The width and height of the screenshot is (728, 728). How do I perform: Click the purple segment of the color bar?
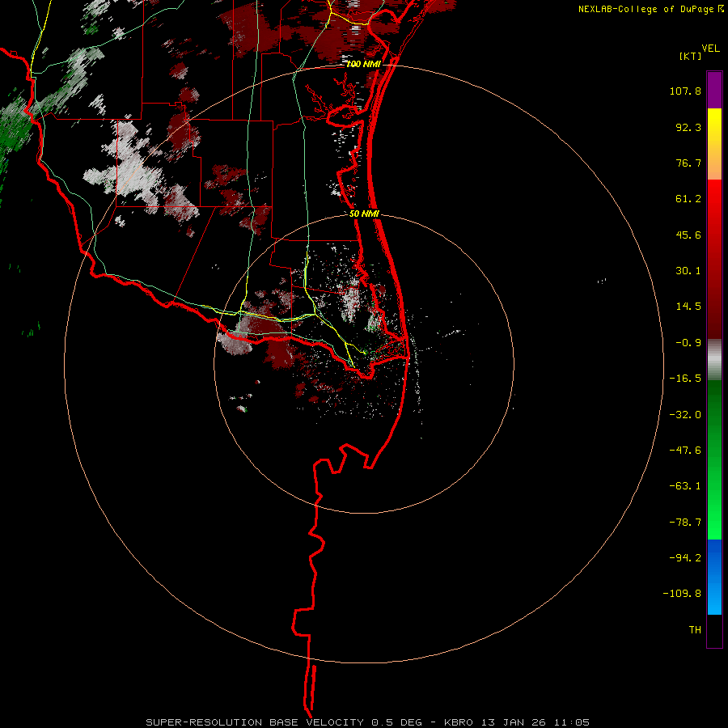(714, 90)
